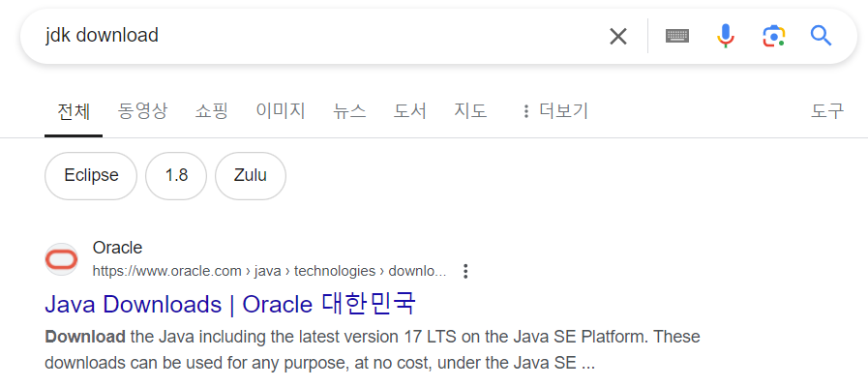868x387 pixels.
Task: Click the oracle.com breadcrumb URL
Action: (269, 271)
